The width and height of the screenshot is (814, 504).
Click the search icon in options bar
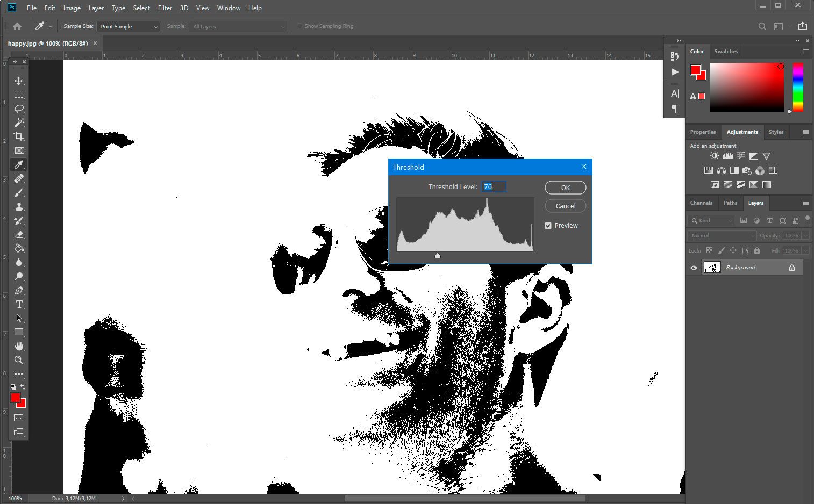[x=762, y=26]
